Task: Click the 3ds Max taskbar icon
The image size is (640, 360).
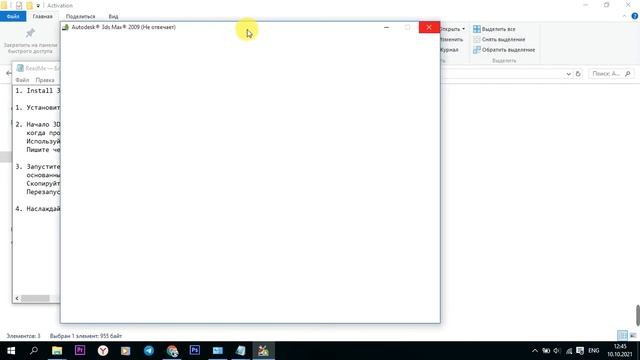Action: 264,351
